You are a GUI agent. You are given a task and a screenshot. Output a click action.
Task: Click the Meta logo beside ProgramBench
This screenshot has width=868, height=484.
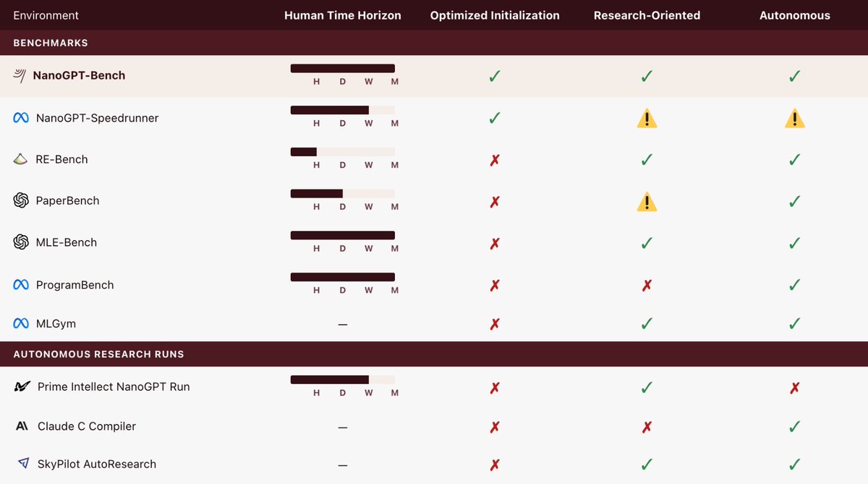click(21, 284)
